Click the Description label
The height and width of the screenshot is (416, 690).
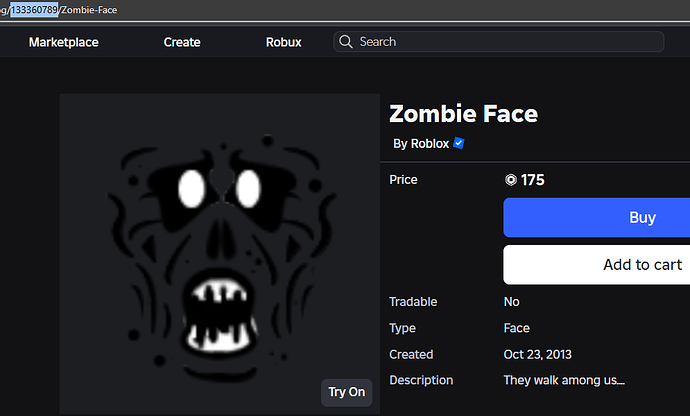(x=421, y=380)
